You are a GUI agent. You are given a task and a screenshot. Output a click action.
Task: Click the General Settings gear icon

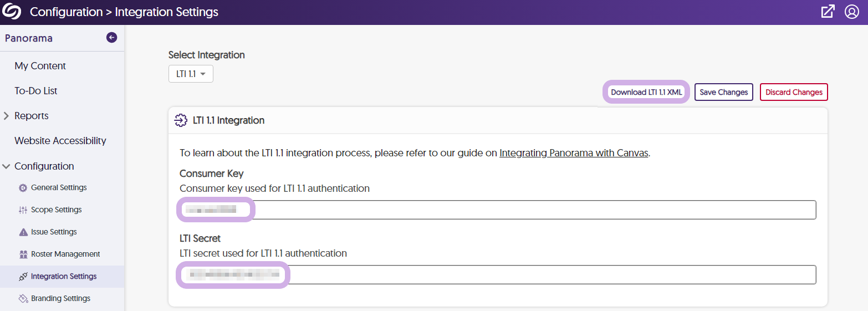click(23, 188)
